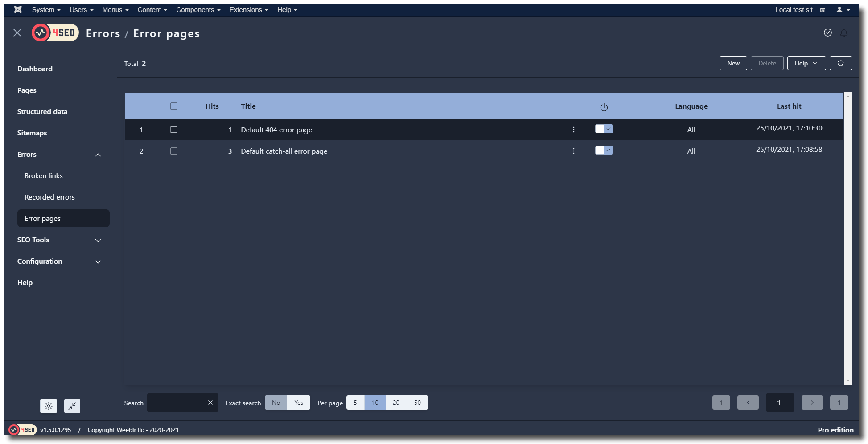Open the three-dot menu for Default catch-all error page
868x444 pixels.
point(574,151)
